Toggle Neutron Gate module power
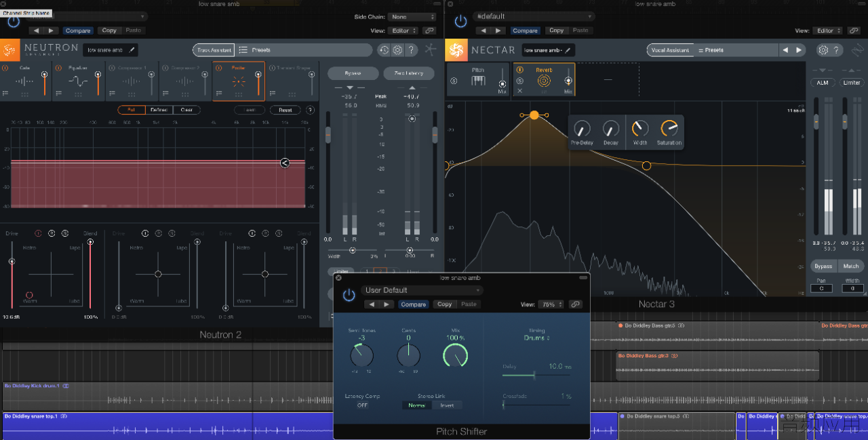Image resolution: width=868 pixels, height=440 pixels. coord(5,68)
